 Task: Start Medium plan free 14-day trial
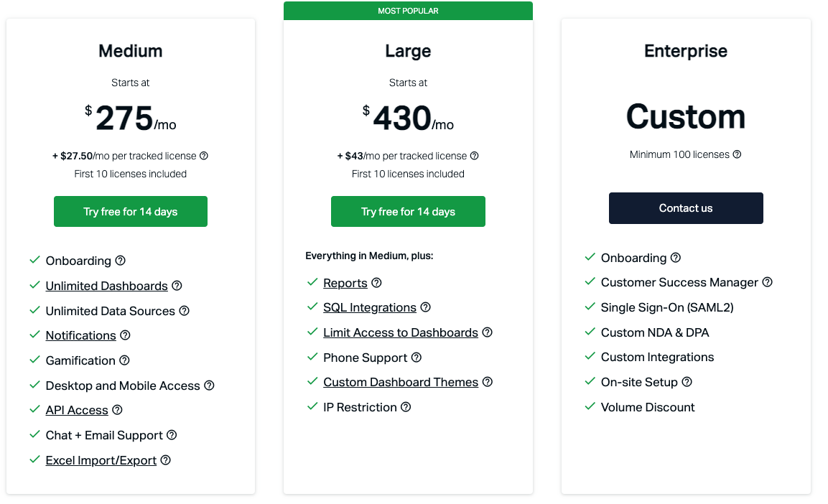(x=130, y=211)
